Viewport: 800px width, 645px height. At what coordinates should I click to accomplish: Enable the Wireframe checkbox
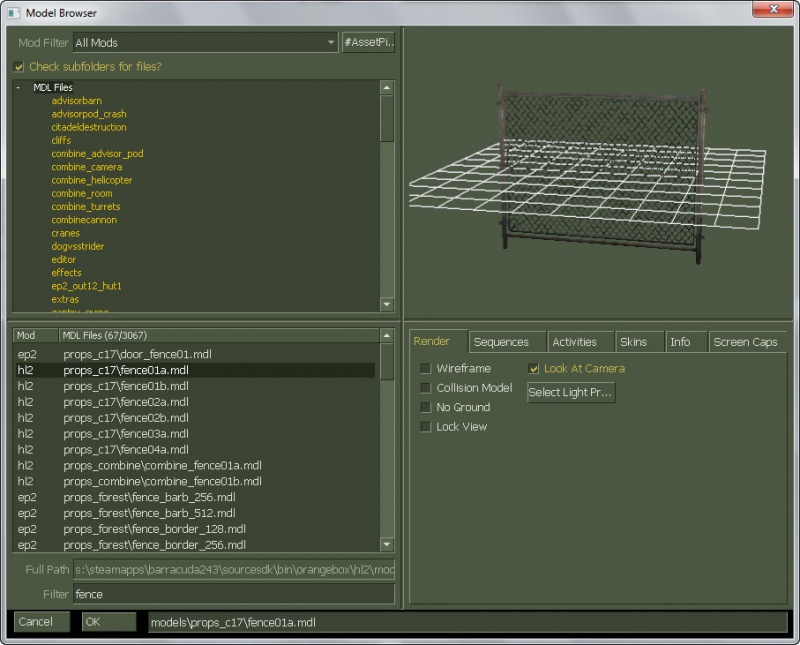pos(426,368)
